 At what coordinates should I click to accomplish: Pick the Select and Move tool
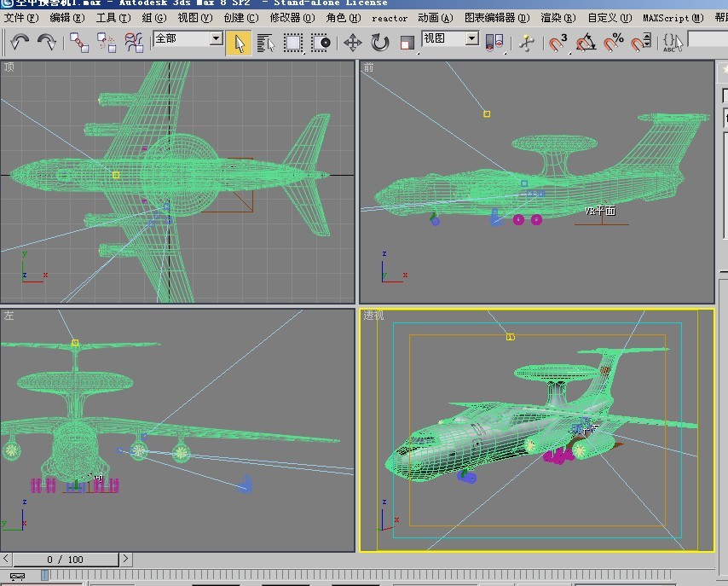point(352,42)
